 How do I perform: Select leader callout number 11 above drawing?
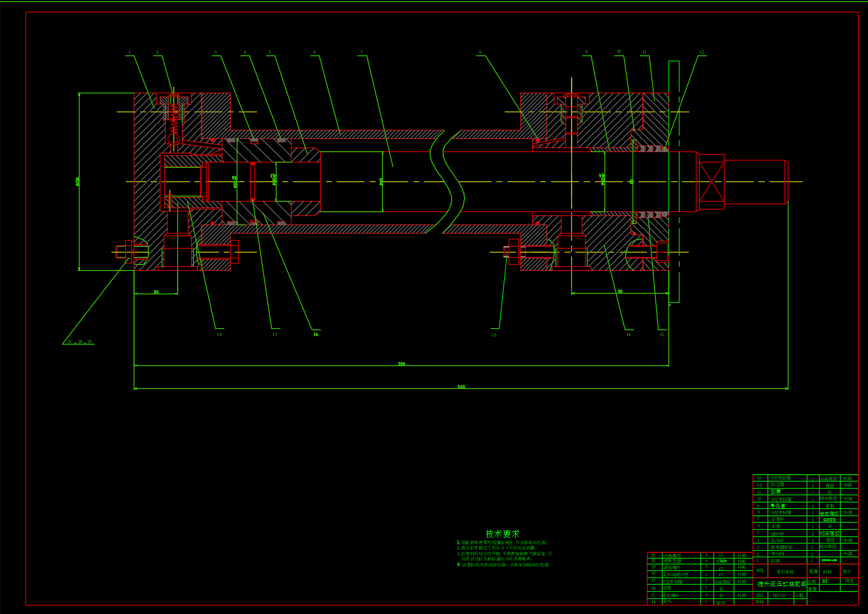pos(644,52)
